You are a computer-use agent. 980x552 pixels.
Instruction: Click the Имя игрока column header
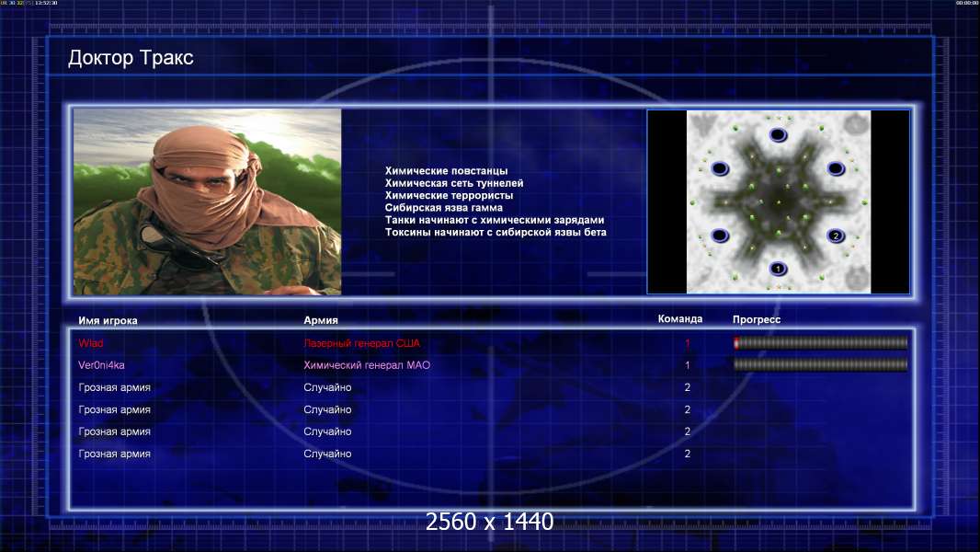(108, 321)
